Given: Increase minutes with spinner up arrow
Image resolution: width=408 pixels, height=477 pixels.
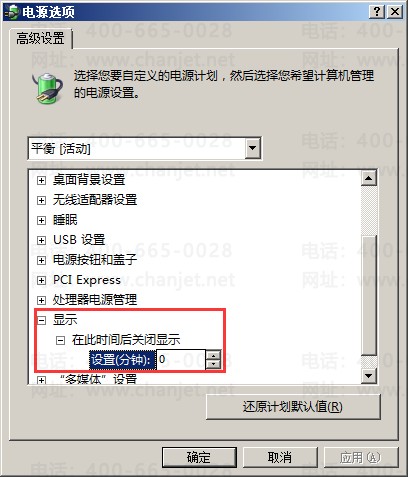Looking at the screenshot, I should coord(213,355).
